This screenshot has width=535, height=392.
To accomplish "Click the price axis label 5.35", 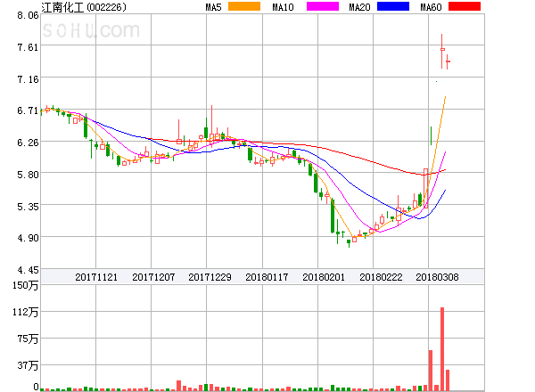I will point(28,207).
